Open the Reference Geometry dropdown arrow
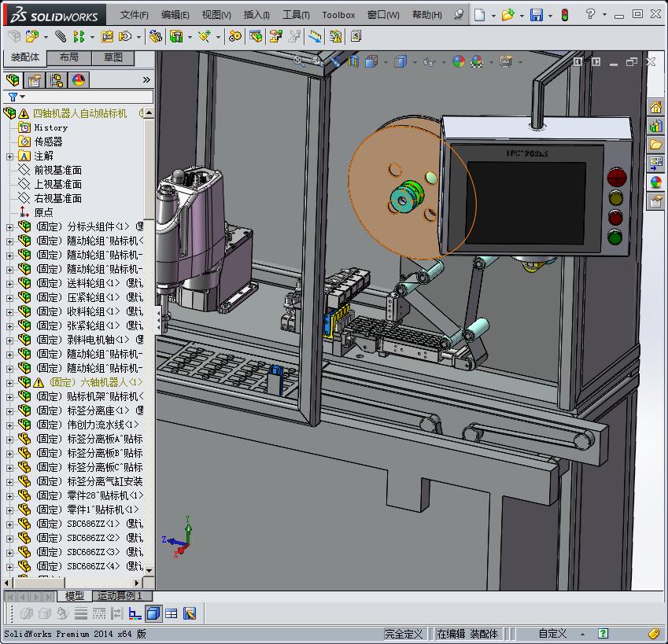The height and width of the screenshot is (644, 668). (x=218, y=38)
